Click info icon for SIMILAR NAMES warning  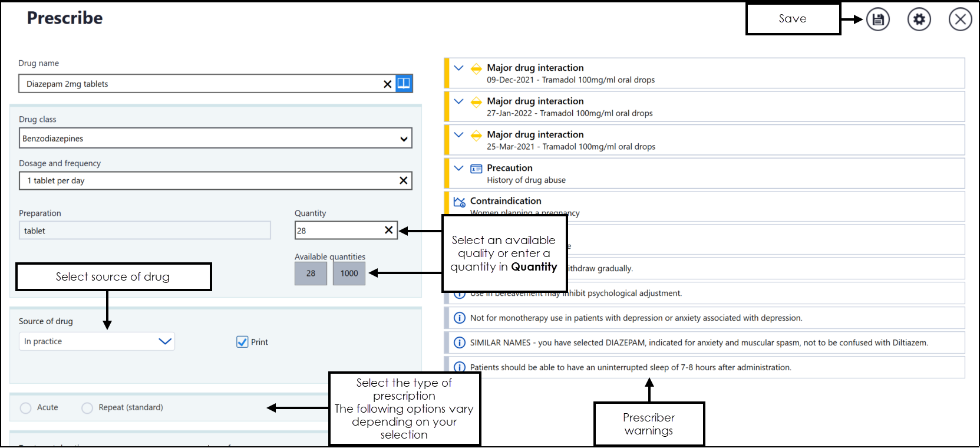coord(459,342)
